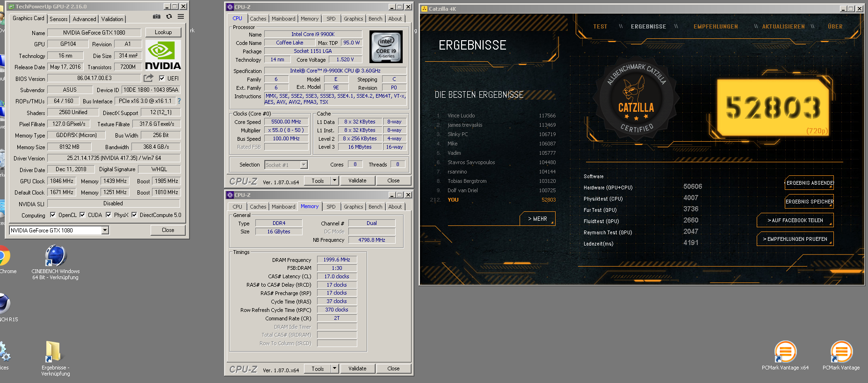Toggle the UEFI checkbox in GPU-Z
This screenshot has height=383, width=868.
click(x=162, y=79)
